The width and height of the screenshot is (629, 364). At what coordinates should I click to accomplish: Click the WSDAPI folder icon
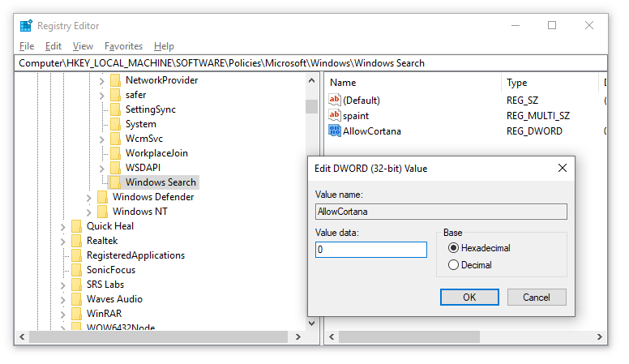point(116,168)
